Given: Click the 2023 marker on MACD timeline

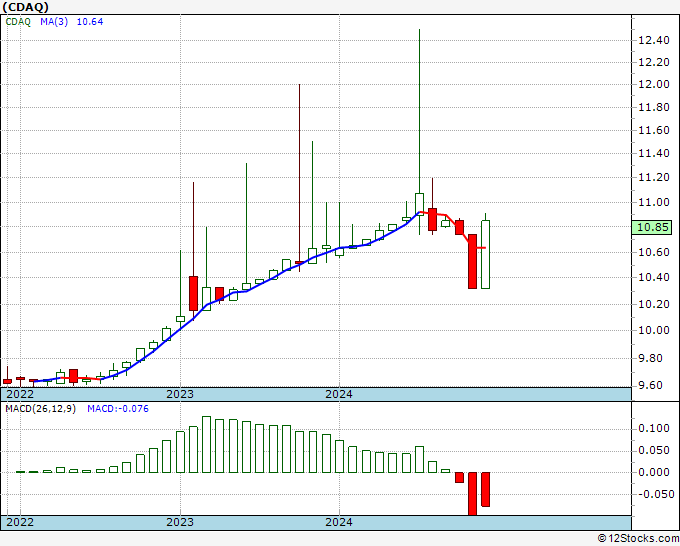Looking at the screenshot, I should (x=180, y=522).
